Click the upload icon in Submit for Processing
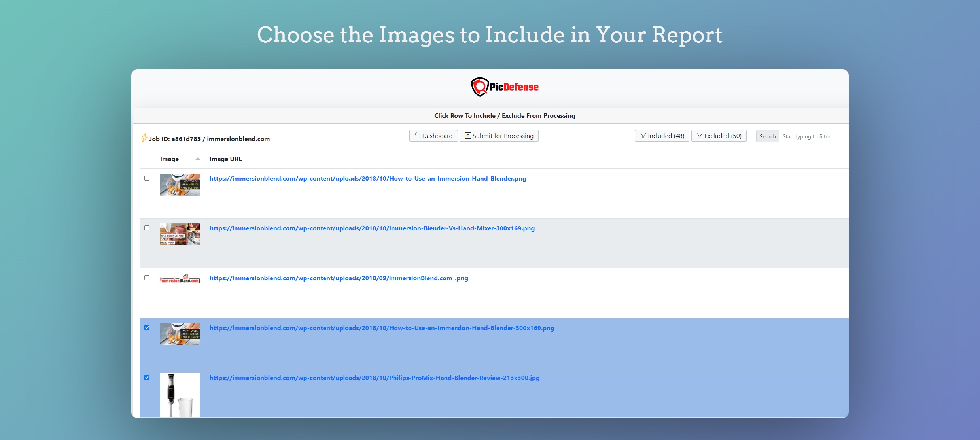This screenshot has height=440, width=980. pyautogui.click(x=468, y=136)
